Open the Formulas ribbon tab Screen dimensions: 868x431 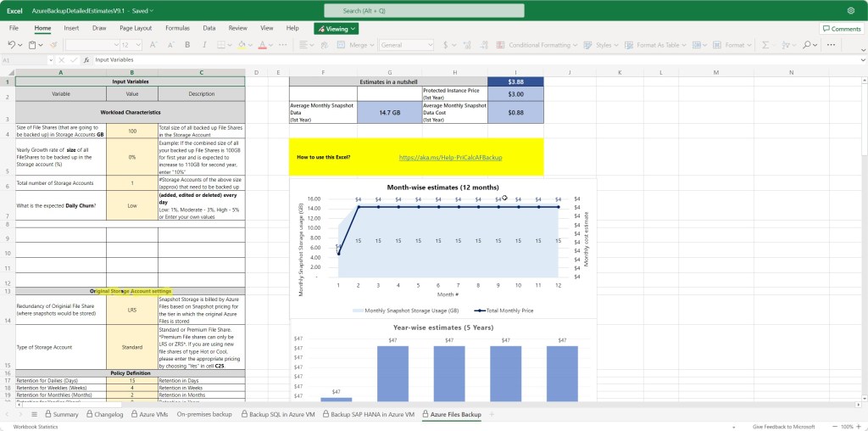pyautogui.click(x=177, y=28)
